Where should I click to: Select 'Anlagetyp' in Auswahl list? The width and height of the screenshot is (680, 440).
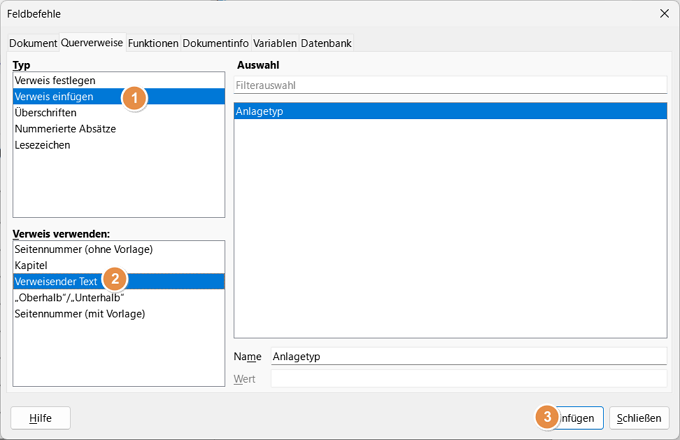[260, 112]
